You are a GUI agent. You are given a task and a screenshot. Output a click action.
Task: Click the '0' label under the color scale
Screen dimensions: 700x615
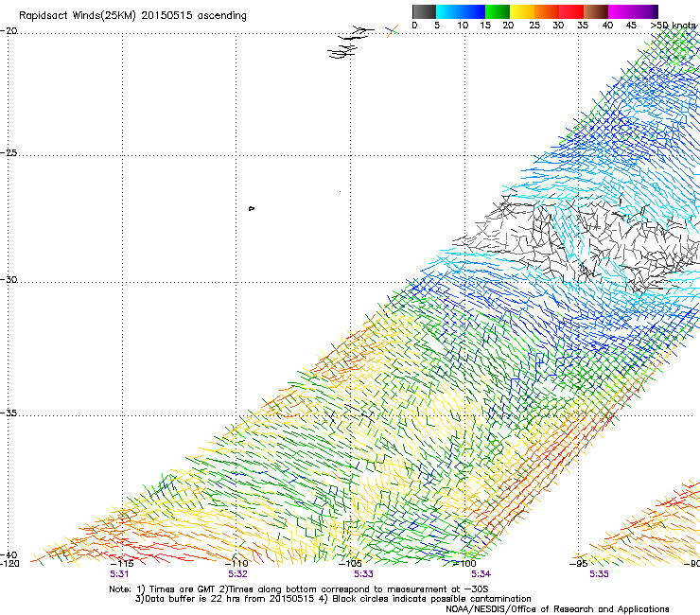414,26
